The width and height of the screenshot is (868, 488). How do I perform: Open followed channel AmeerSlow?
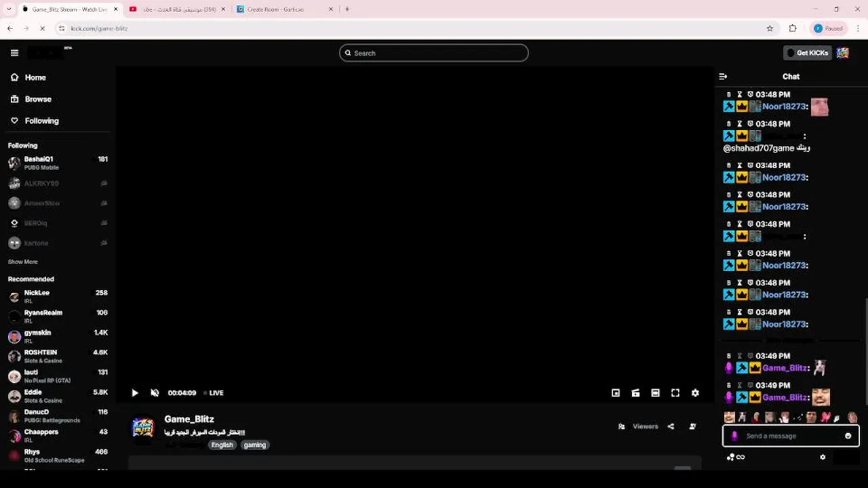58,203
